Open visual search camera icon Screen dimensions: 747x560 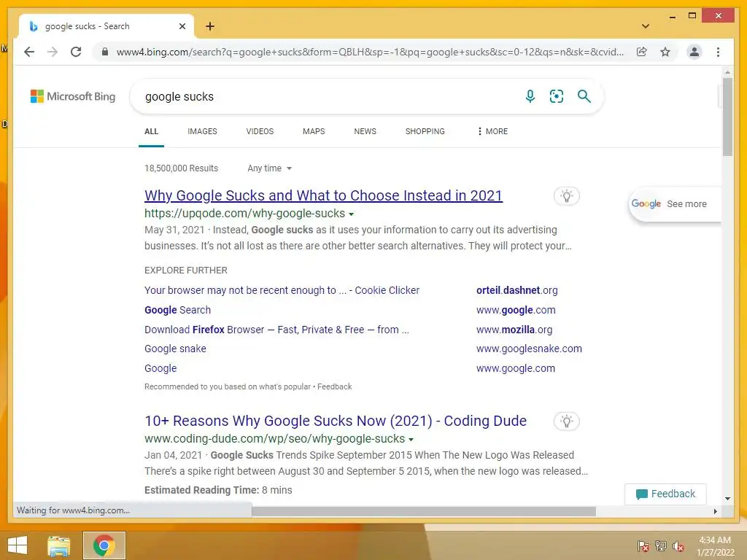click(x=557, y=96)
